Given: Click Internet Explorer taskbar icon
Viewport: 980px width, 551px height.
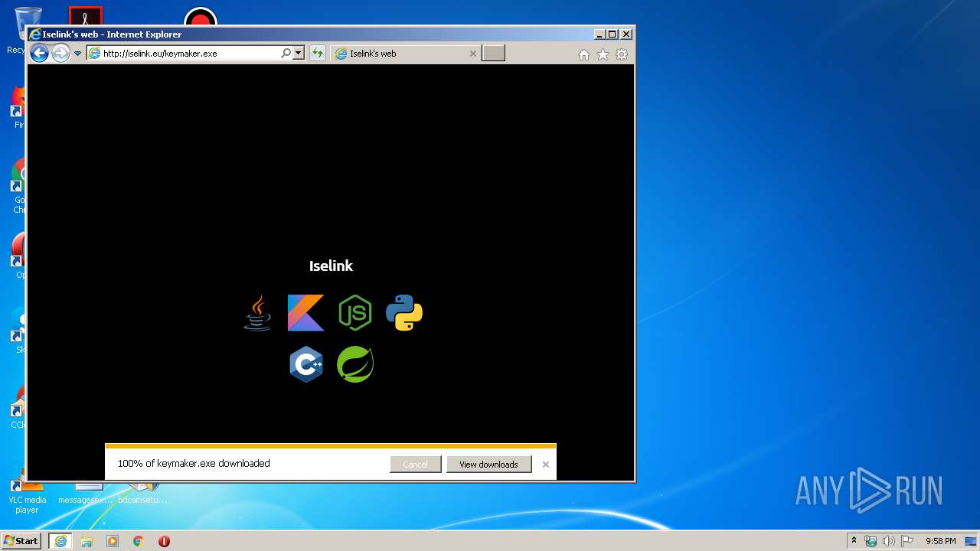Looking at the screenshot, I should tap(60, 541).
